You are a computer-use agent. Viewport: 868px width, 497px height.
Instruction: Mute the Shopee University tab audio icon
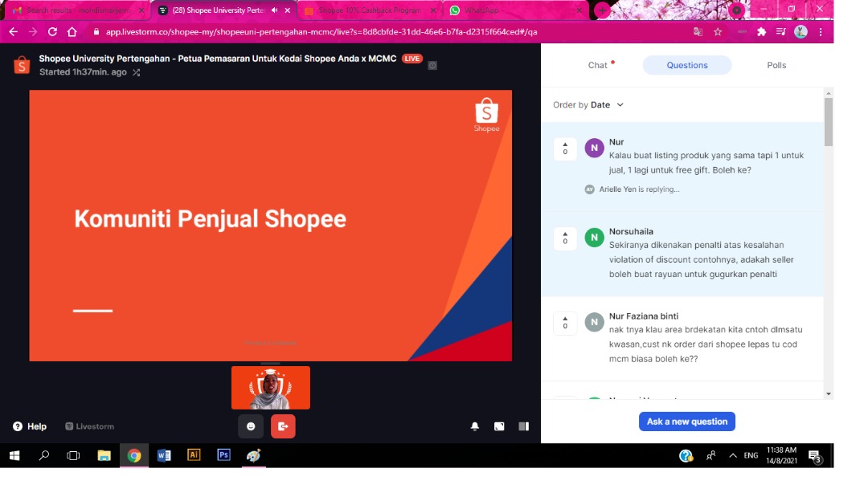click(275, 10)
